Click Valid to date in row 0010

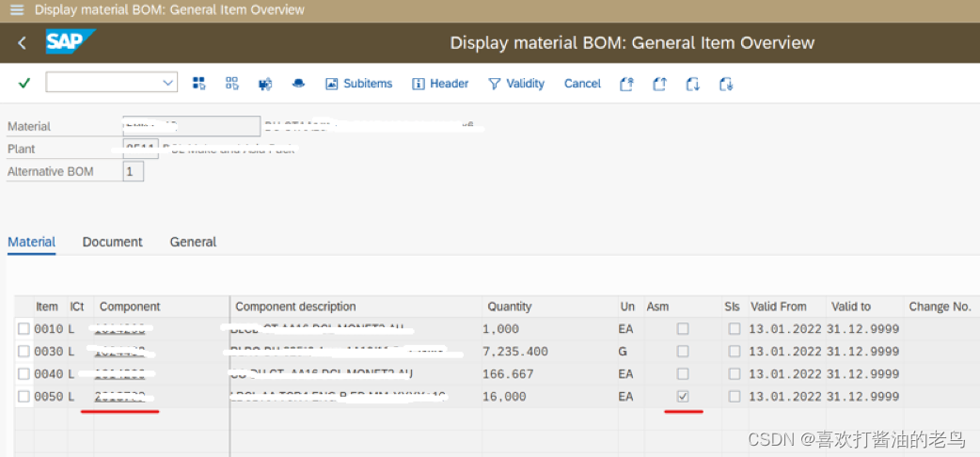[862, 329]
